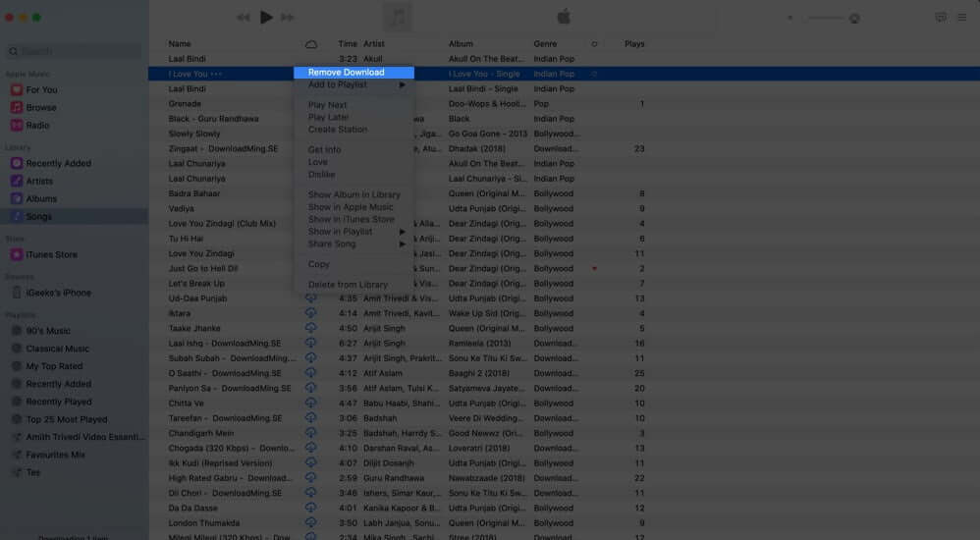
Task: Click the Play button
Action: click(266, 18)
